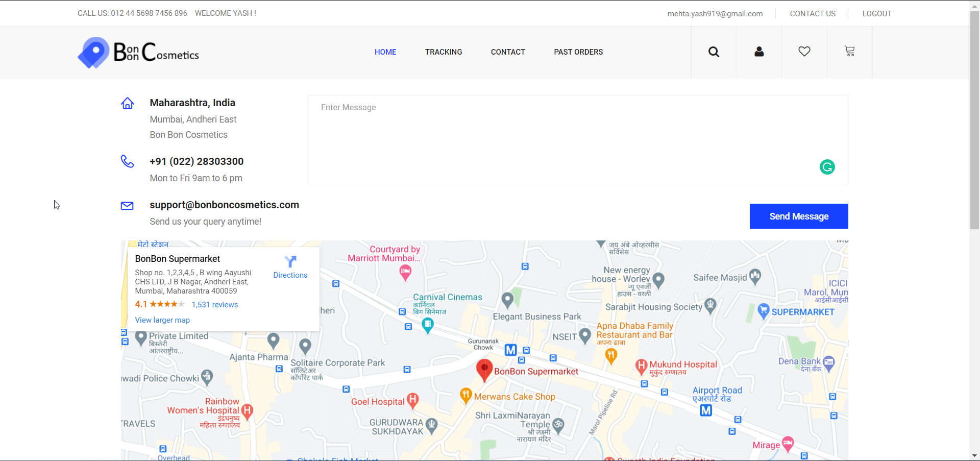Open the View larger map link
The image size is (980, 461).
point(162,320)
